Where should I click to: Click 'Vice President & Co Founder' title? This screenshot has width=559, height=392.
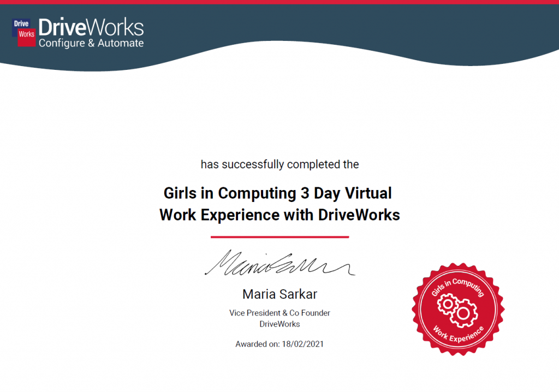coord(279,313)
